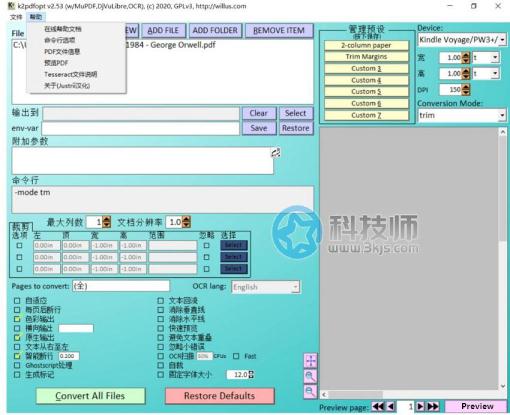Enable the 文本回流 checkbox
Screen dimensions: 510x415
click(x=160, y=301)
